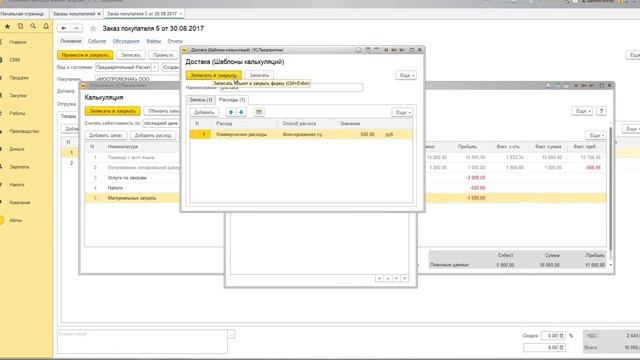The height and width of the screenshot is (360, 640).
Task: Add order to favorites with the grey star
Action: click(93, 29)
